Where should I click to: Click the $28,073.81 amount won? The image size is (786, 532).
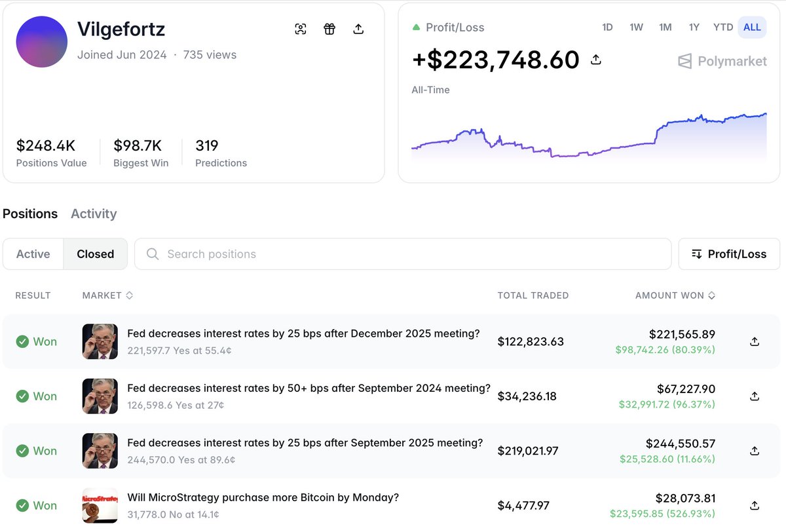click(x=686, y=498)
